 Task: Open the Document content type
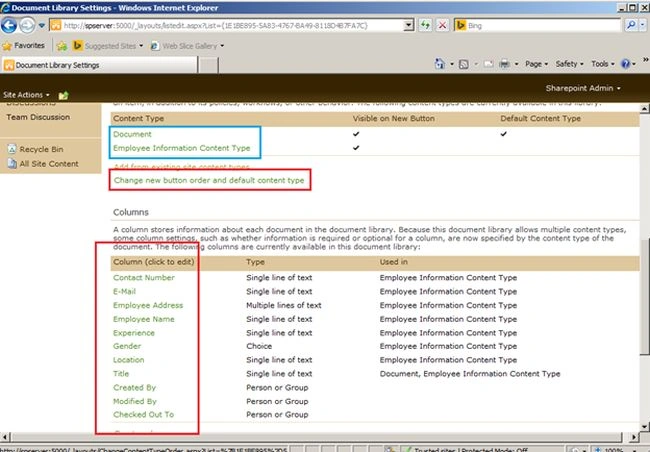pos(132,134)
